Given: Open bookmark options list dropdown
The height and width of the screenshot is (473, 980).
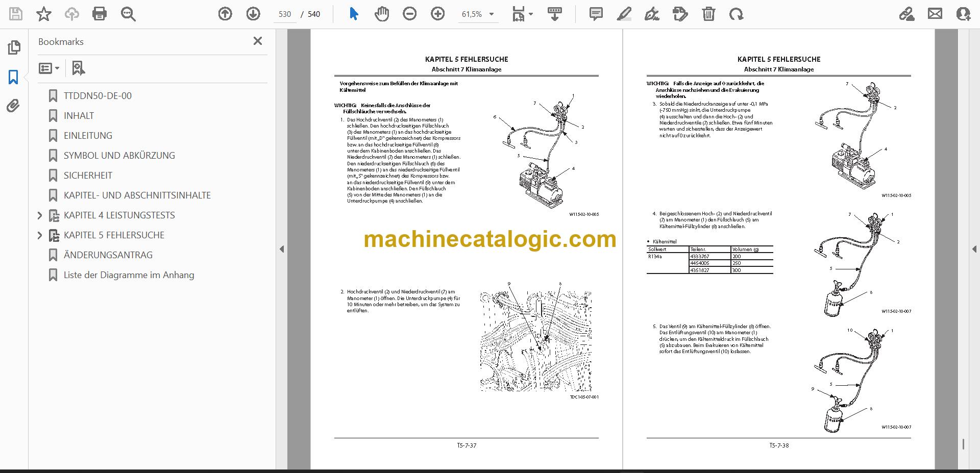Looking at the screenshot, I should click(x=49, y=68).
